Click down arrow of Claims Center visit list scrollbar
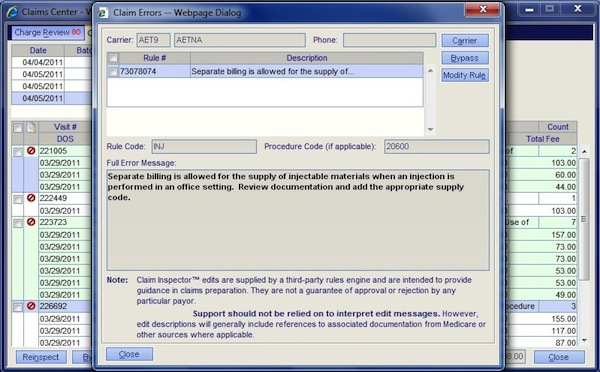This screenshot has width=600, height=372. point(584,340)
